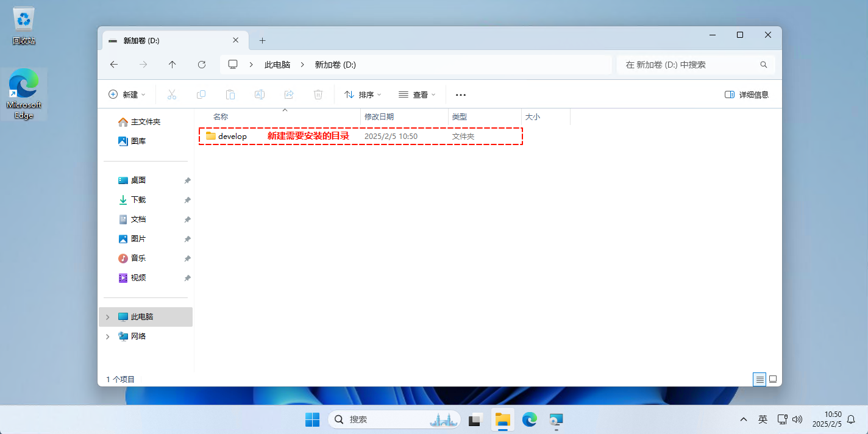868x434 pixels.
Task: Refresh the current folder view
Action: (202, 65)
